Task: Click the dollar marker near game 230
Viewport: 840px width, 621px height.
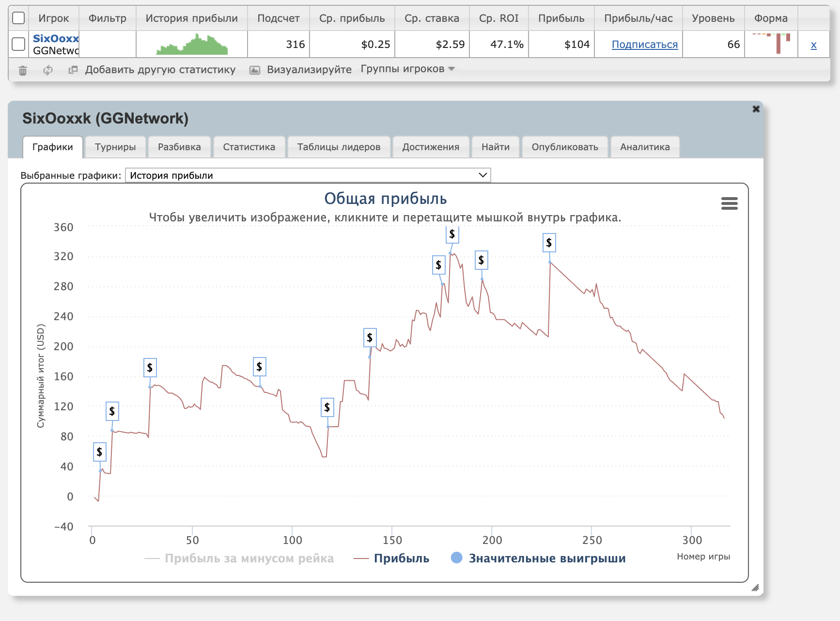Action: (x=549, y=243)
